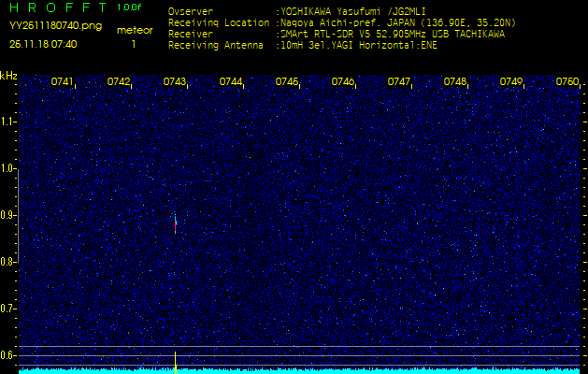
Task: Select the Nagoya Aichi-pref. JAPAN location text
Action: pyautogui.click(x=398, y=22)
